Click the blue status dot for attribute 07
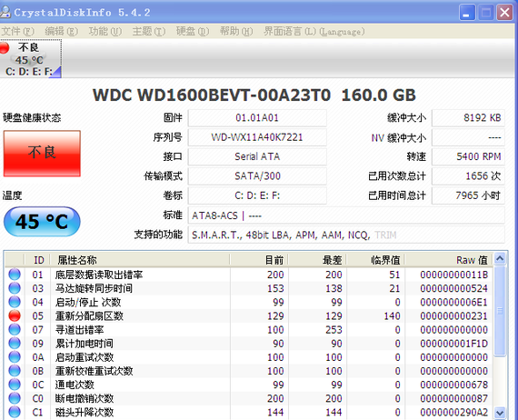The width and height of the screenshot is (518, 420). (x=15, y=329)
